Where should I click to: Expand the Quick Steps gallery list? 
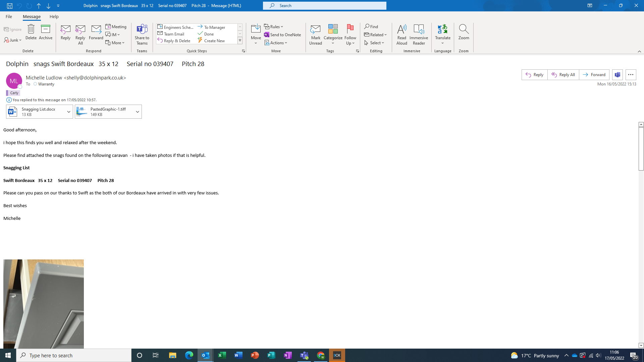(x=240, y=41)
